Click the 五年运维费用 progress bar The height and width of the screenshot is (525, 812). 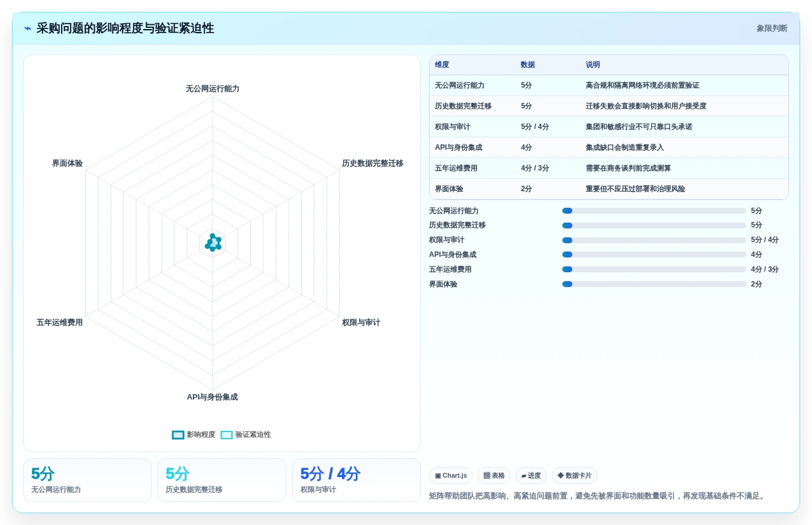[654, 269]
